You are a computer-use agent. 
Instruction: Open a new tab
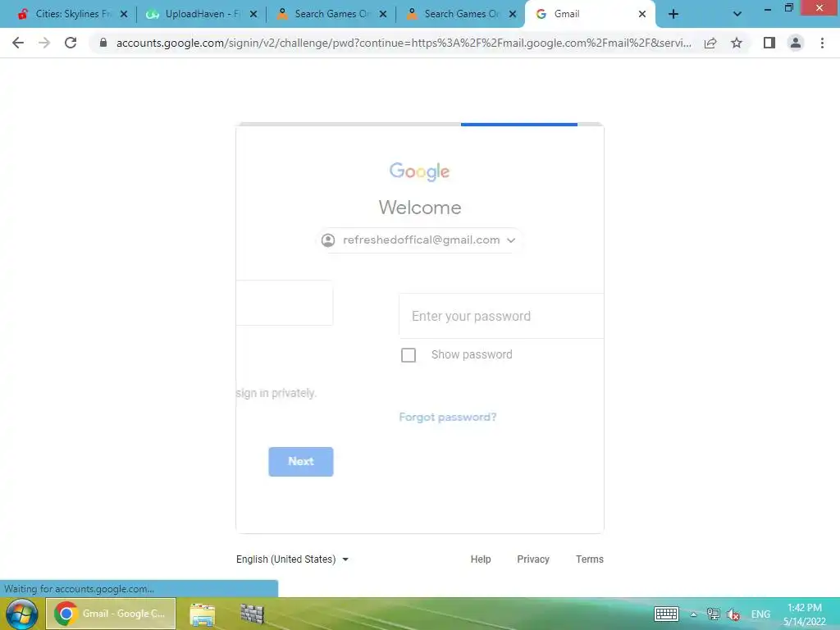[673, 15]
